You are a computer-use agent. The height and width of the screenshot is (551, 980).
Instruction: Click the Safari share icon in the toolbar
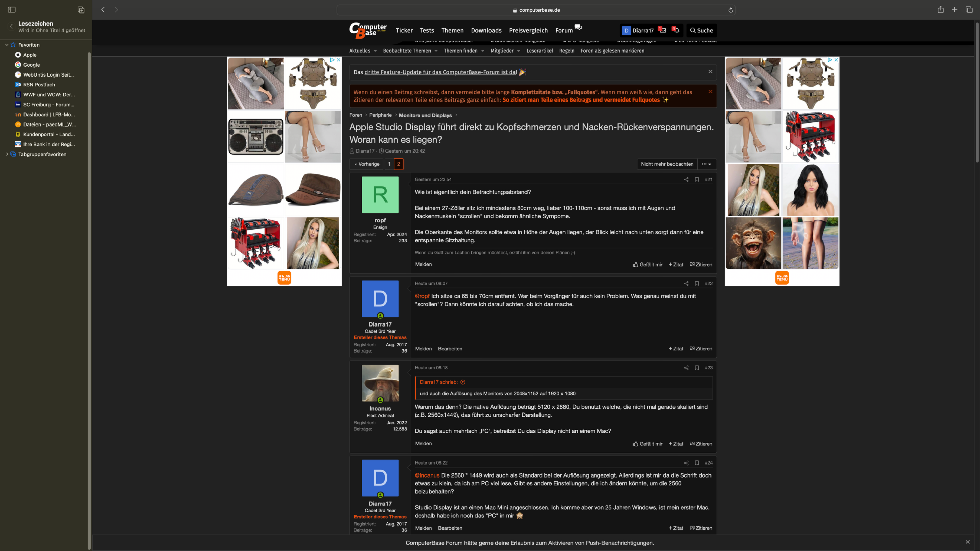940,10
